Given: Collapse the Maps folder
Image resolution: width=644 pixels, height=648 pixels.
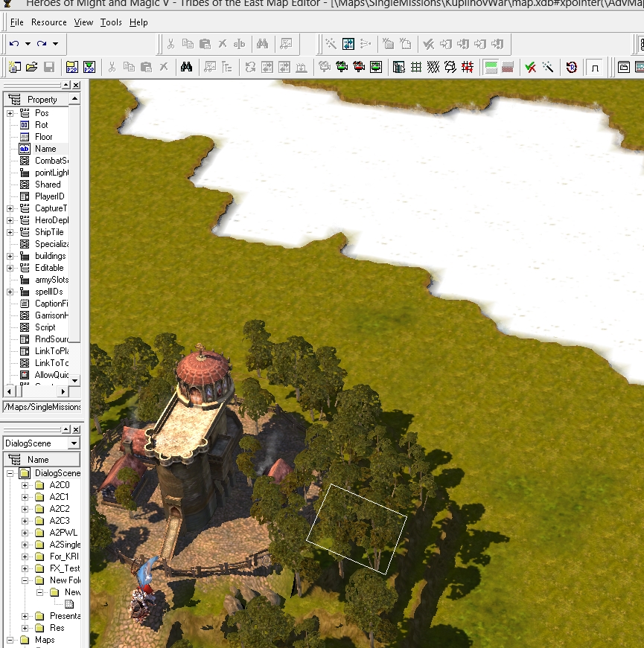Looking at the screenshot, I should coord(10,640).
